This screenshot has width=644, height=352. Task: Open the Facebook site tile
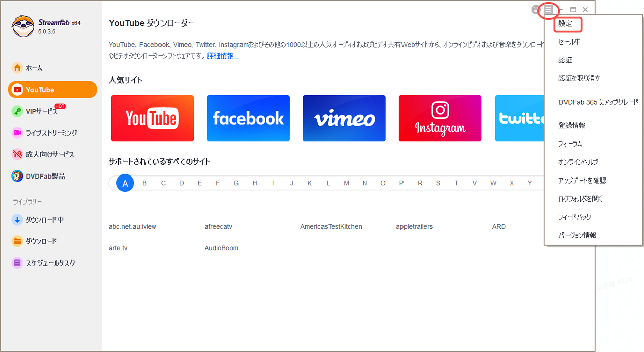(249, 118)
